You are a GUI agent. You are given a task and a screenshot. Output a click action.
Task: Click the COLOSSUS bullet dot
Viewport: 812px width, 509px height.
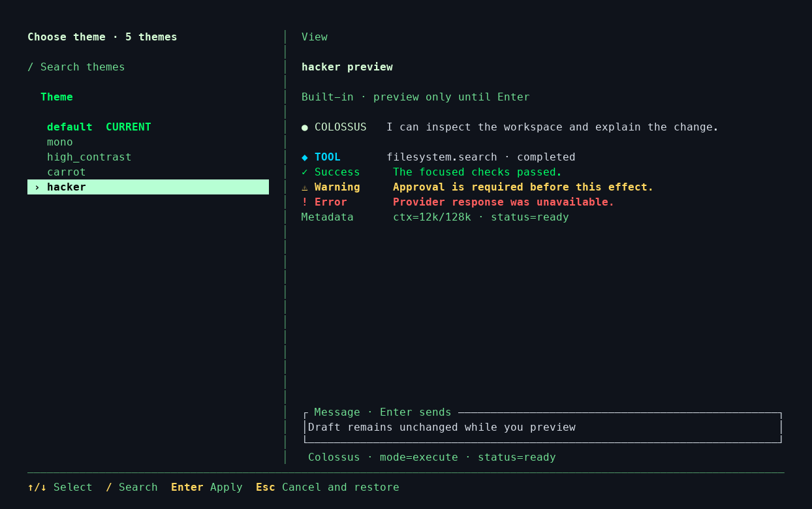pyautogui.click(x=305, y=127)
